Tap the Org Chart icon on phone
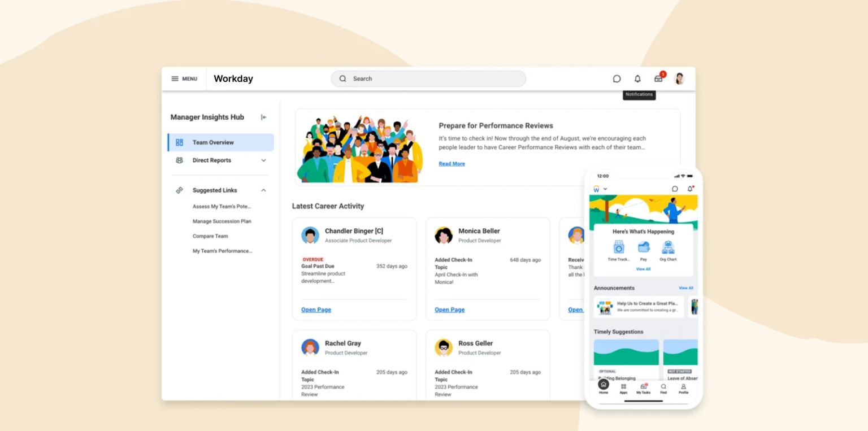The width and height of the screenshot is (868, 431). [x=668, y=247]
